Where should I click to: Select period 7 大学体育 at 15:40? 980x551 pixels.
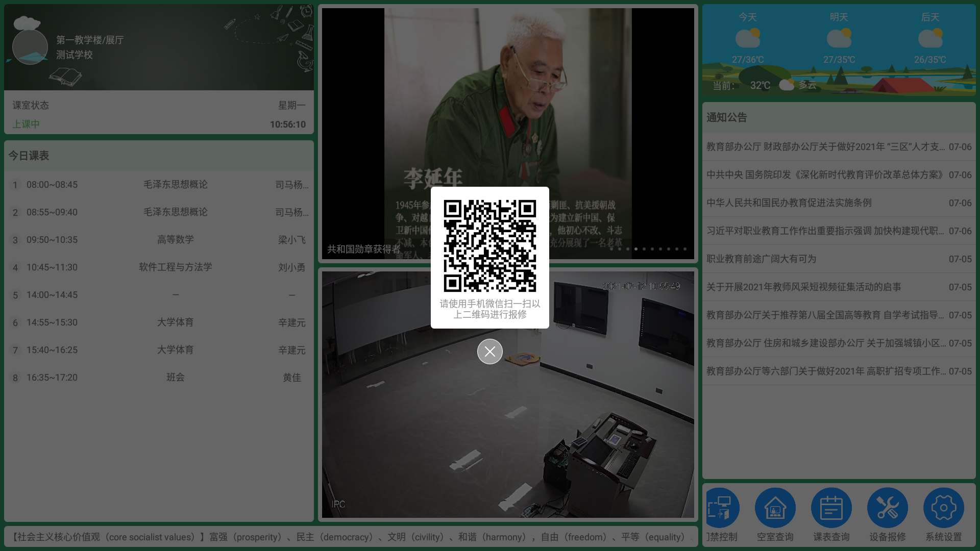point(159,350)
